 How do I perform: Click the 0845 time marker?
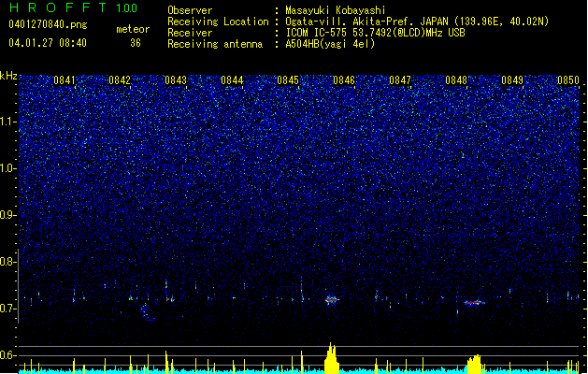coord(288,79)
